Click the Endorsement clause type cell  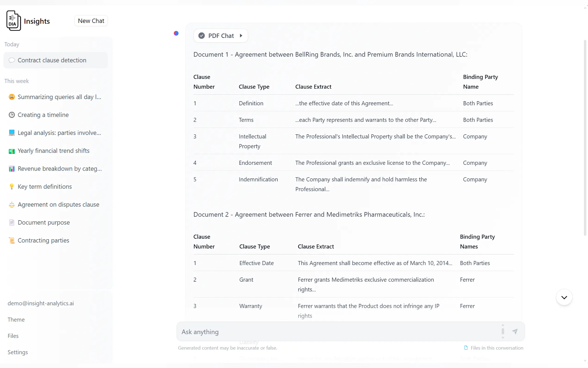[x=255, y=163]
